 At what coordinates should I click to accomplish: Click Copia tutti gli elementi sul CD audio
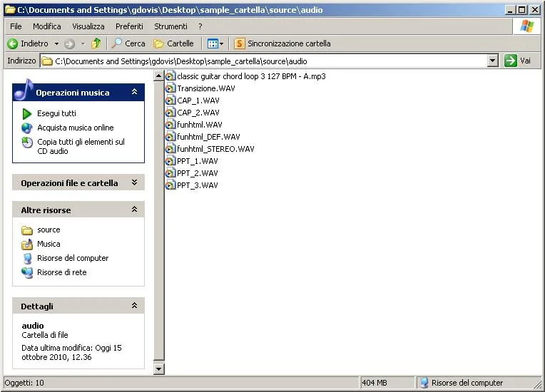tap(81, 146)
